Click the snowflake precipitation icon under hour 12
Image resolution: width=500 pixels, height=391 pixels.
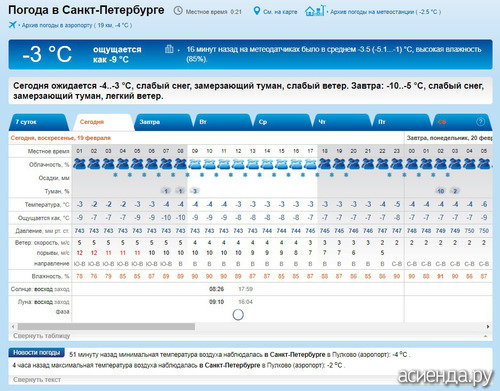(245, 175)
